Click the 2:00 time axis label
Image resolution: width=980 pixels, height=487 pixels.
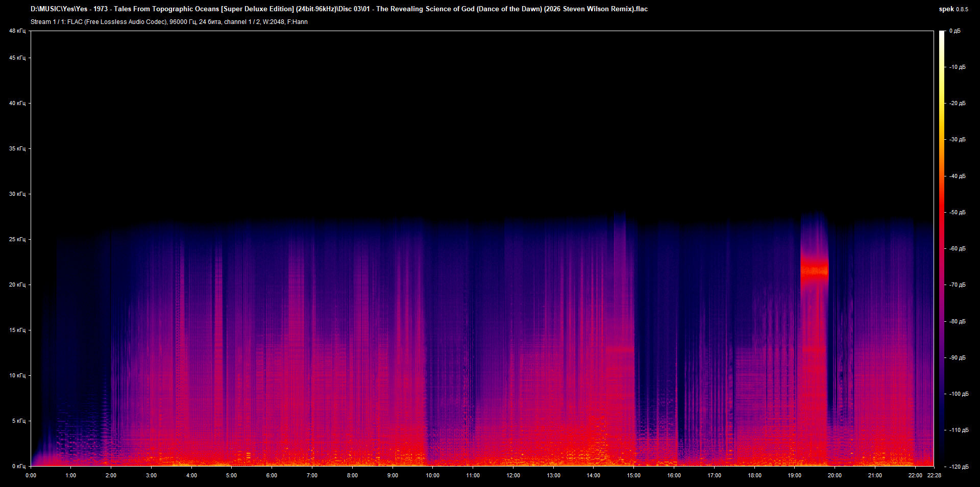(x=111, y=476)
